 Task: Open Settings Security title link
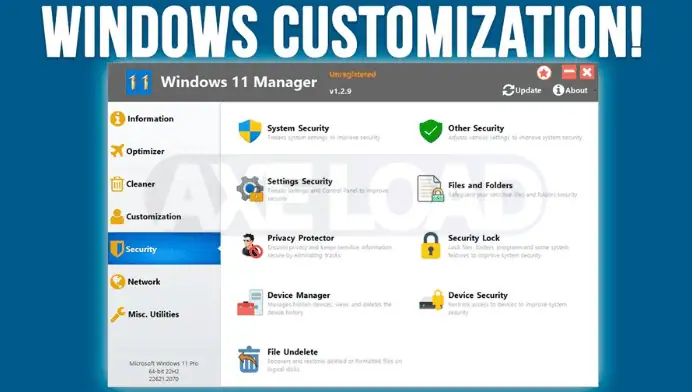[300, 181]
